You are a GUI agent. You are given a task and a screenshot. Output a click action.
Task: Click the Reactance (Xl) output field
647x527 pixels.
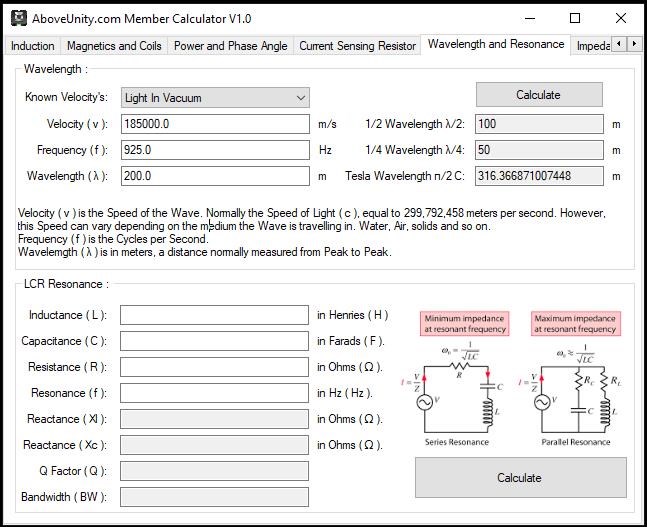point(214,419)
